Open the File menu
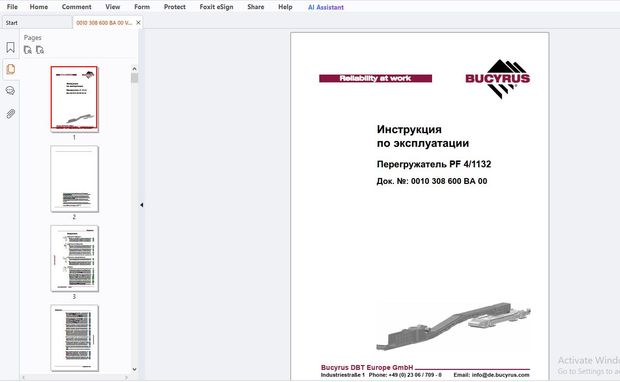 pos(12,7)
